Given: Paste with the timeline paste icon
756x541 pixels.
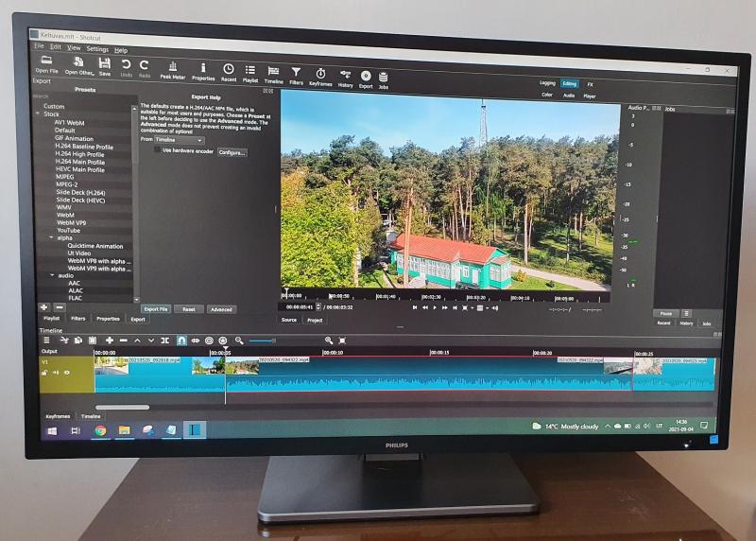Looking at the screenshot, I should click(93, 340).
